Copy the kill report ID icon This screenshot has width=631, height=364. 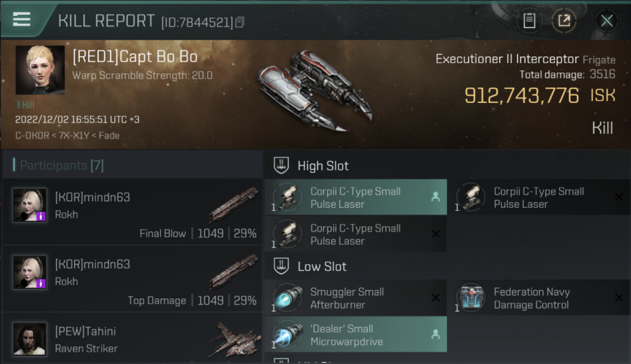pyautogui.click(x=240, y=22)
